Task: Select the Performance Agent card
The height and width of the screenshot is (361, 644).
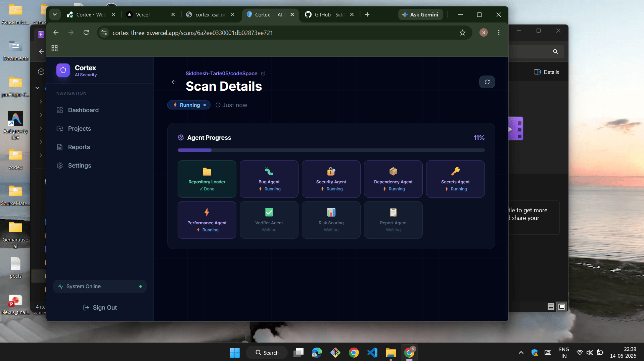Action: [207, 220]
